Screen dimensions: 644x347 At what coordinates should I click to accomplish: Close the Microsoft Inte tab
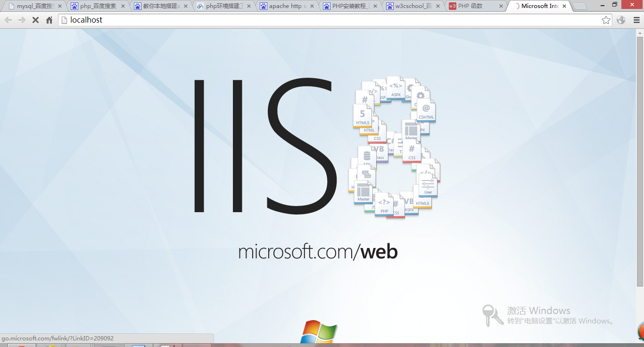tap(564, 6)
